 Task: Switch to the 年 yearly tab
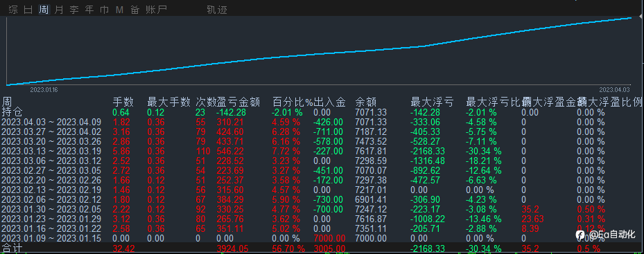pyautogui.click(x=89, y=10)
